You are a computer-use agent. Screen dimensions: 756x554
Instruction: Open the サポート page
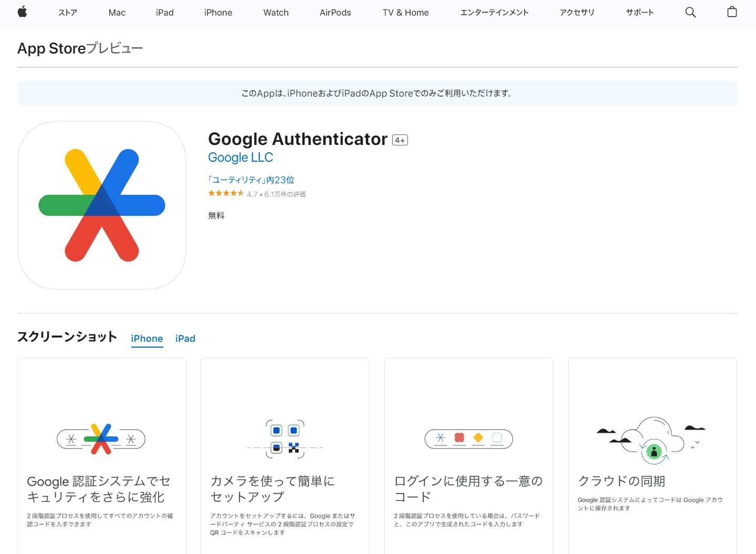[x=639, y=12]
